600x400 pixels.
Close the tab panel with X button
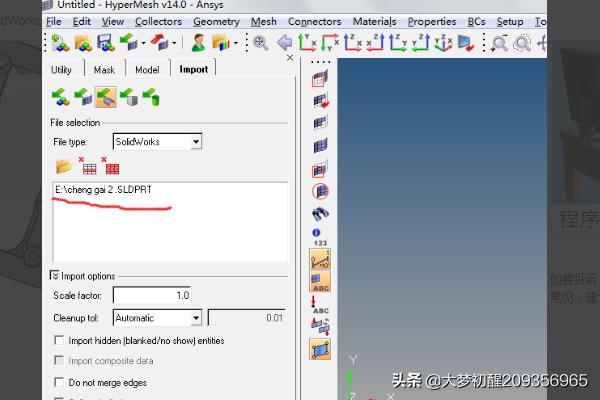coord(290,58)
